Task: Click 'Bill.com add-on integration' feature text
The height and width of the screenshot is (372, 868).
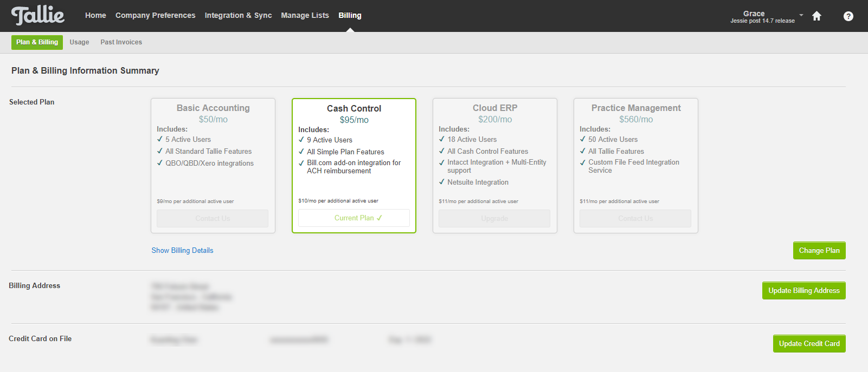Action: click(x=354, y=167)
